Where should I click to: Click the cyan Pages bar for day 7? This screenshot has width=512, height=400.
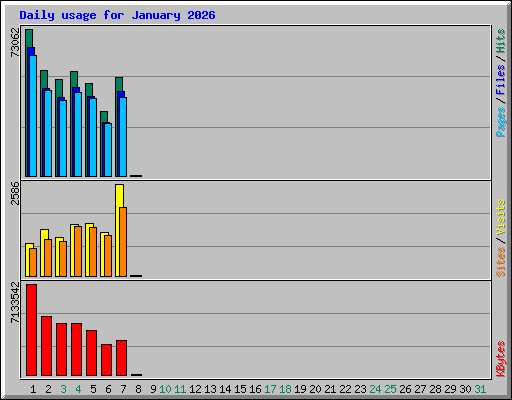pyautogui.click(x=123, y=137)
